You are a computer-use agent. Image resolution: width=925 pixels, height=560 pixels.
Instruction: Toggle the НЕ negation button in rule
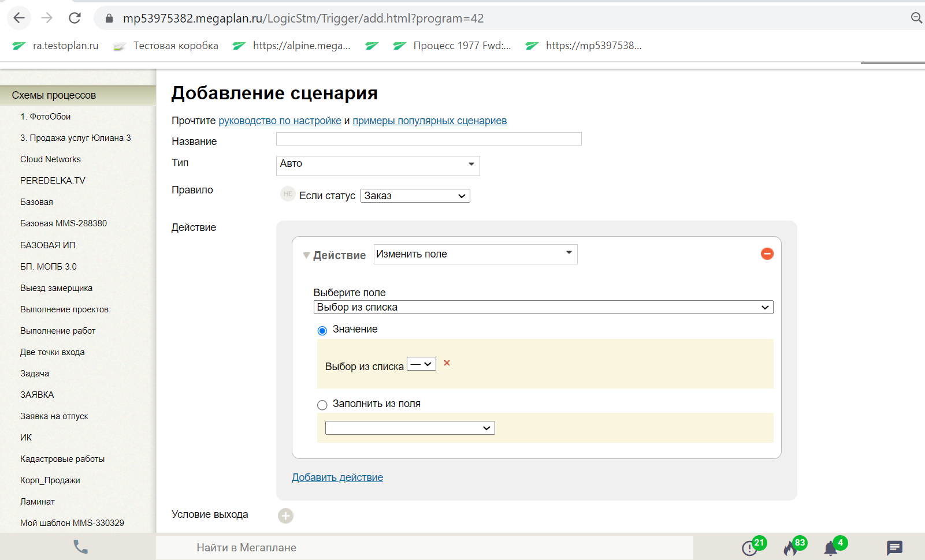point(288,194)
